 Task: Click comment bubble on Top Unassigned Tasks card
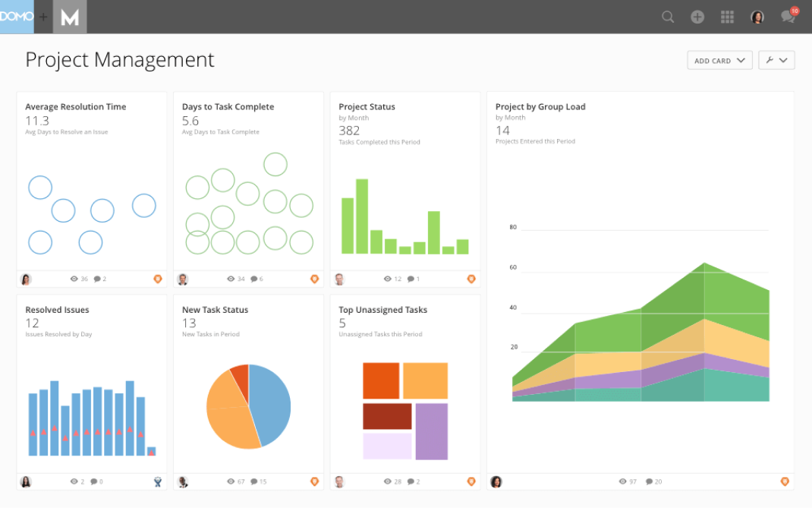[411, 481]
